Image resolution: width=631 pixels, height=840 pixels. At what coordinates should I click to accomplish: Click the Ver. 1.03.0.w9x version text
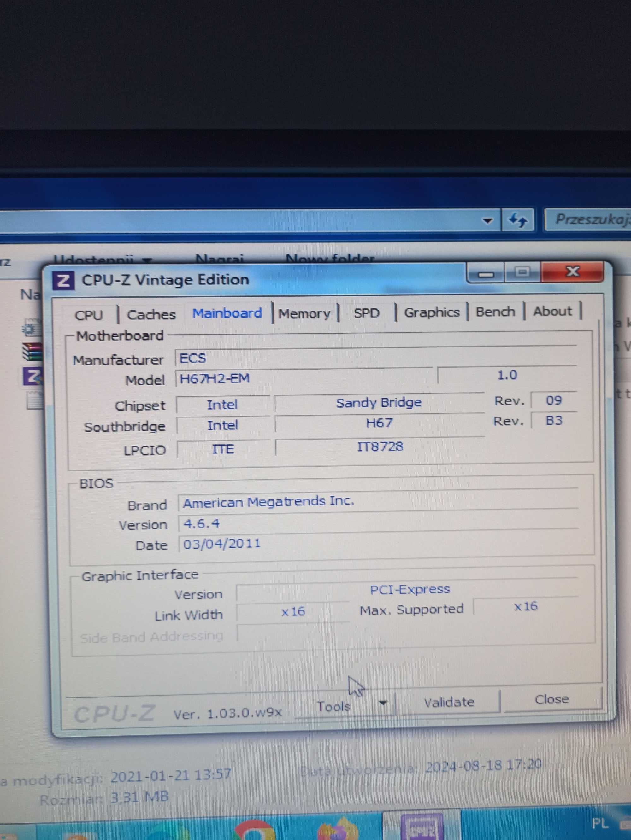227,713
